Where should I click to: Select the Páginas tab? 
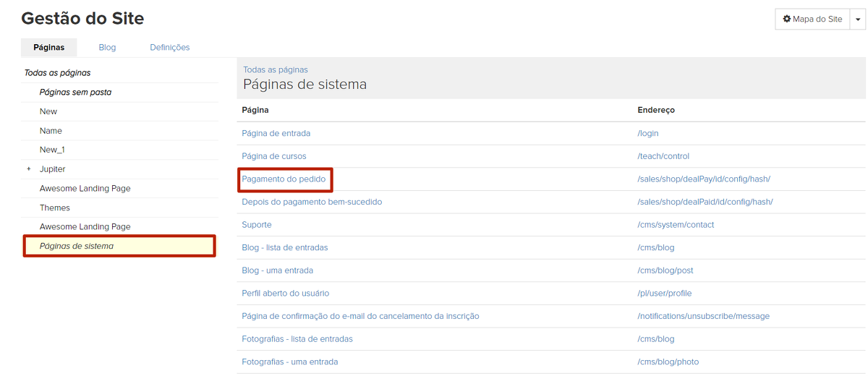coord(49,48)
